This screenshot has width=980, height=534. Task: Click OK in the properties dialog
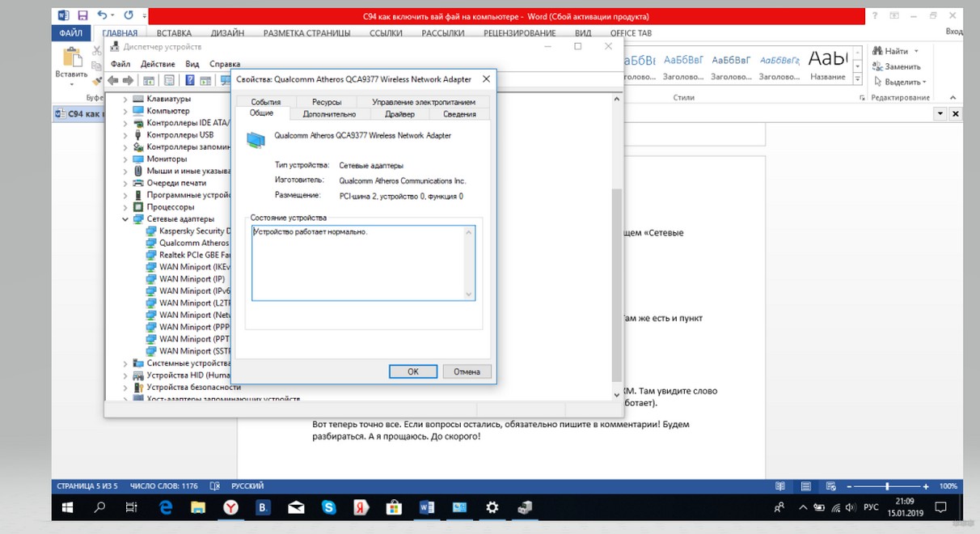[412, 371]
